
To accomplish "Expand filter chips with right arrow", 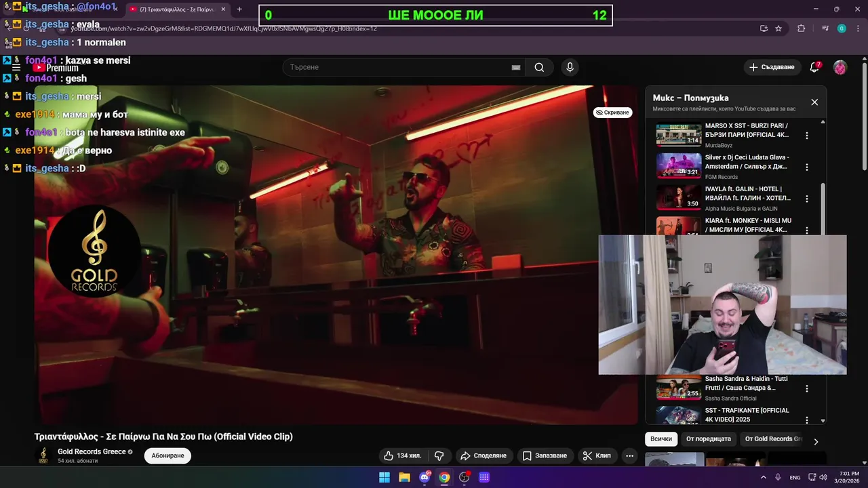I will (816, 441).
